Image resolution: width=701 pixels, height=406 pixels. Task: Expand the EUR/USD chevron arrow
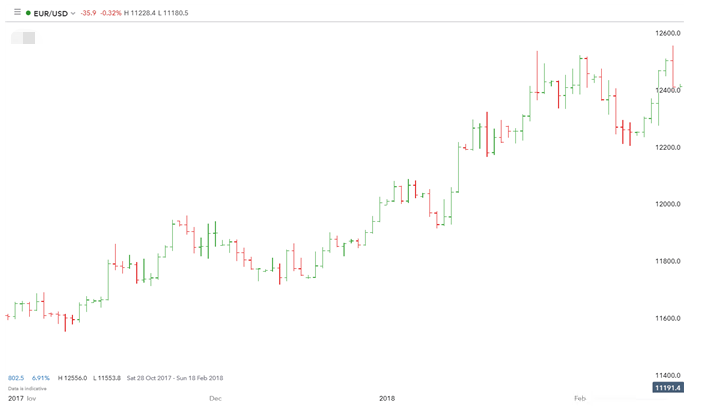coord(72,12)
